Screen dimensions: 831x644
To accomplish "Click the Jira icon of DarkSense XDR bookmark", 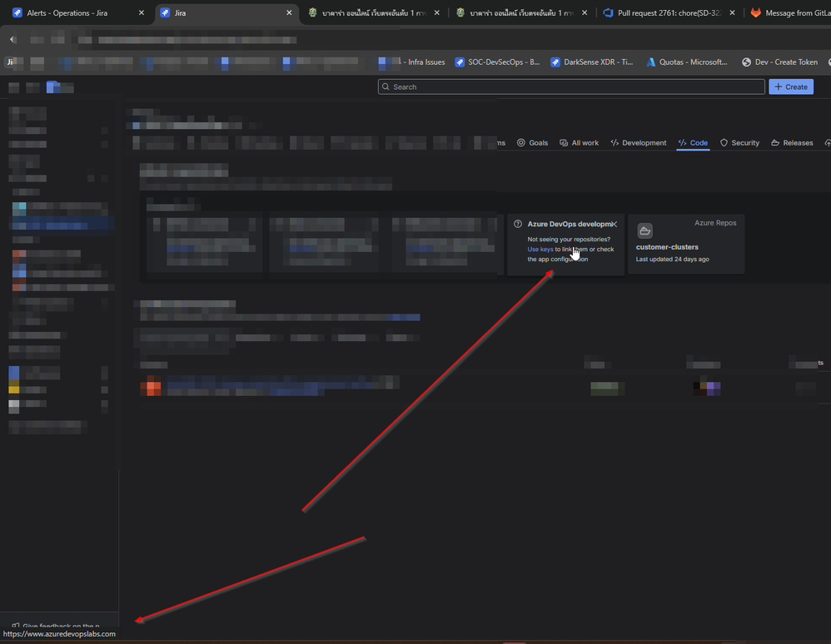I will (x=555, y=62).
